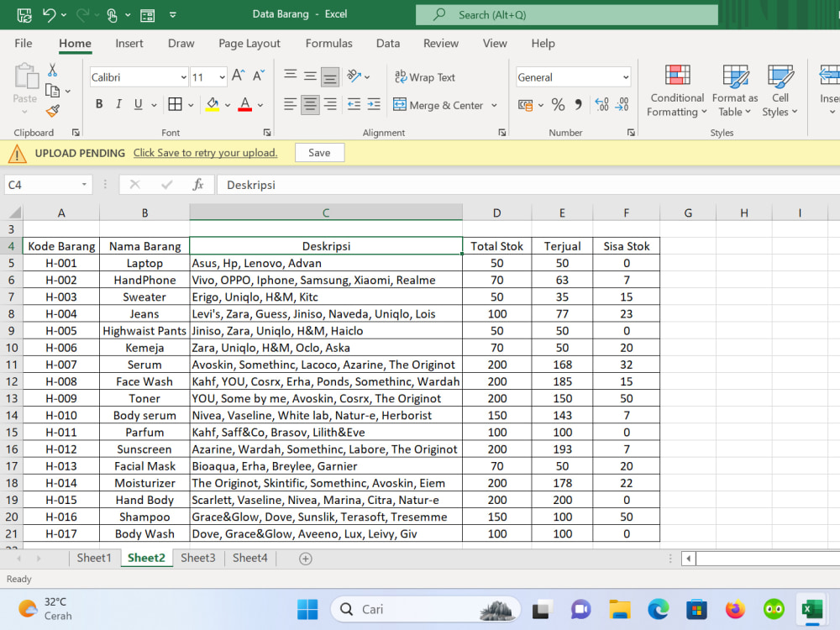Apply the yellow Fill Color
This screenshot has height=630, width=840.
[213, 104]
